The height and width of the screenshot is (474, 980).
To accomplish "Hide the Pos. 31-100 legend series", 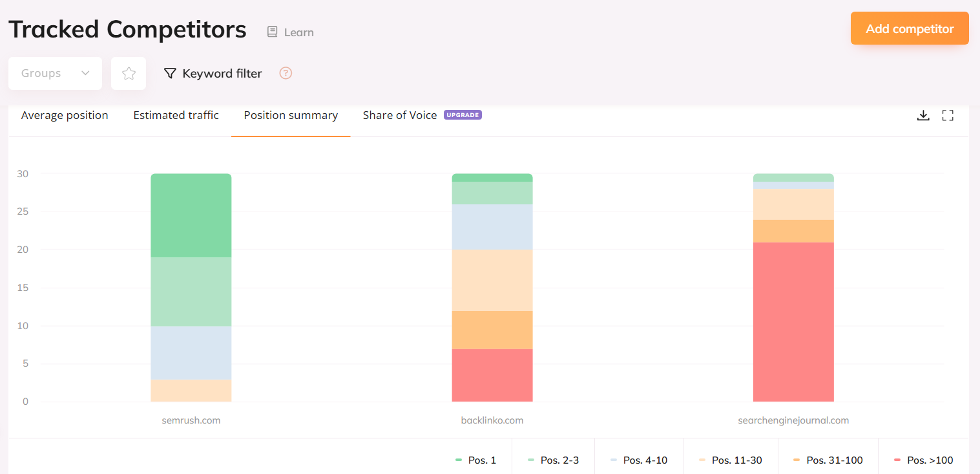I will (828, 460).
